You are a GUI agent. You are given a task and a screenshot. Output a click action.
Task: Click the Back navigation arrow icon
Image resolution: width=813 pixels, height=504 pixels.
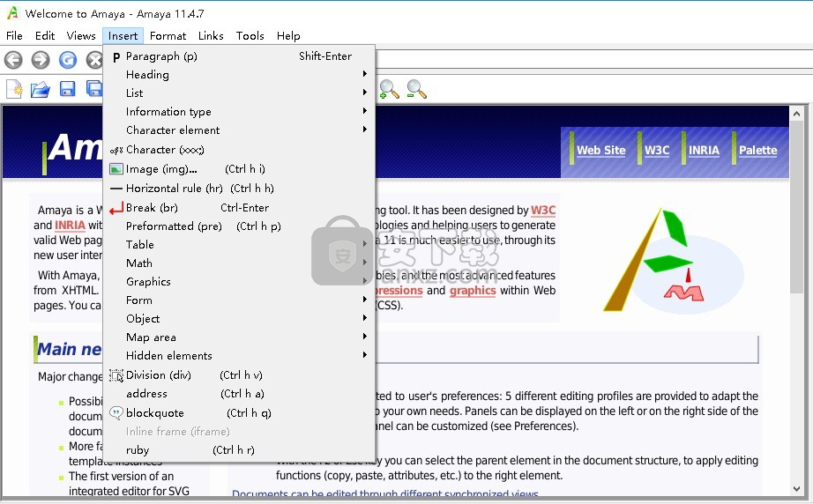click(x=13, y=60)
